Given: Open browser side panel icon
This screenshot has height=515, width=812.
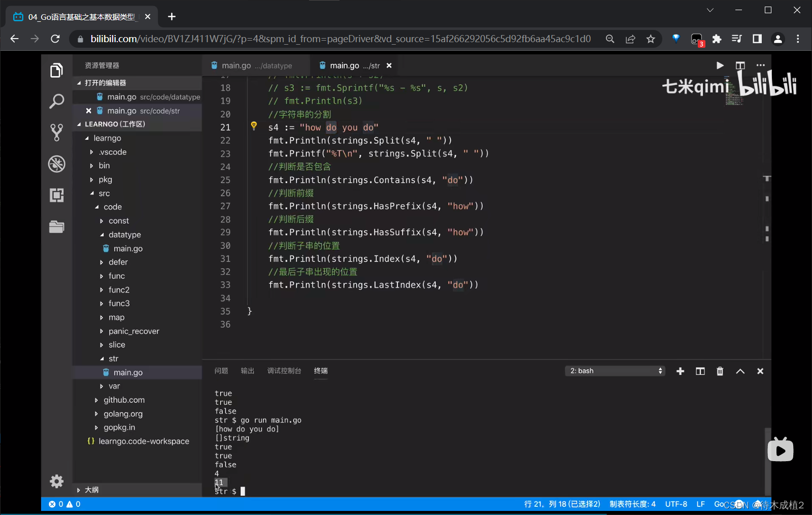Looking at the screenshot, I should click(x=757, y=39).
